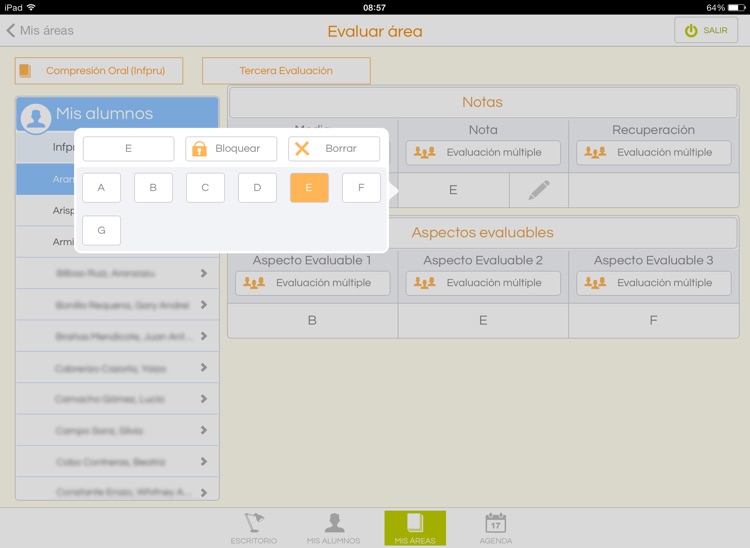Switch to the Mis Alumnos tab
This screenshot has width=750, height=548.
(334, 528)
